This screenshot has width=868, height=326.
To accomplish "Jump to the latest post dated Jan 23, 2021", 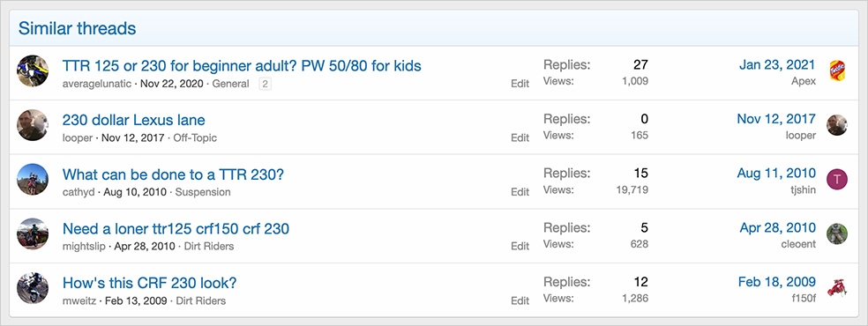I will [777, 64].
